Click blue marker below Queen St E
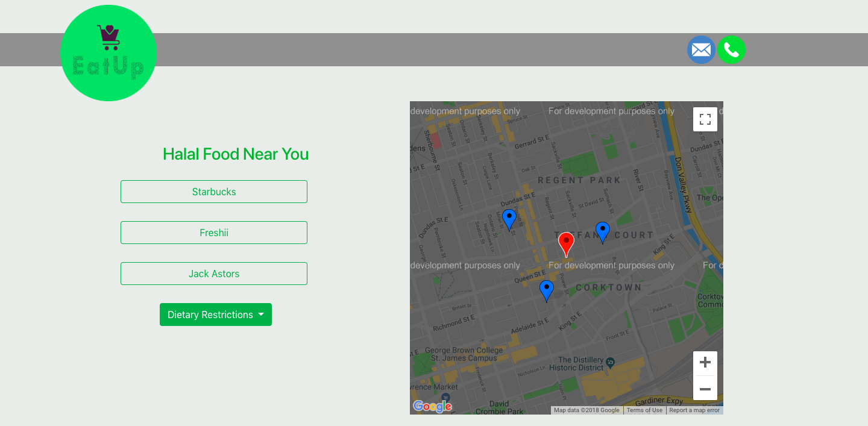Image resolution: width=868 pixels, height=426 pixels. tap(547, 291)
